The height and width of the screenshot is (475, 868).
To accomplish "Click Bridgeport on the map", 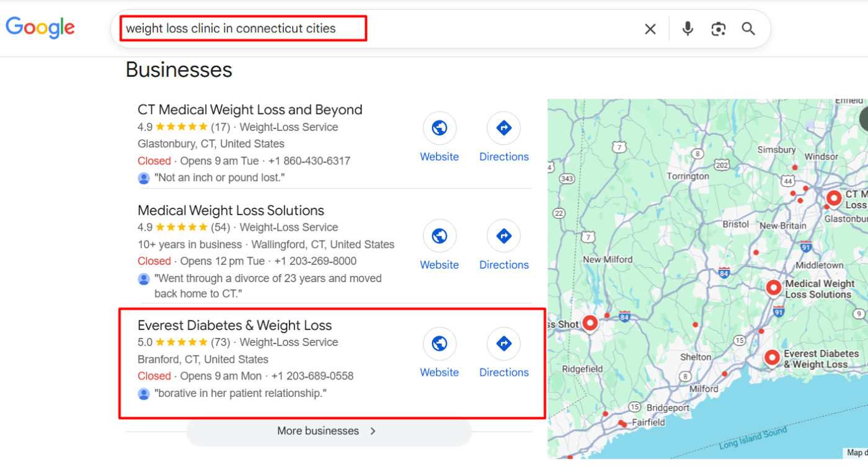I will [x=668, y=408].
